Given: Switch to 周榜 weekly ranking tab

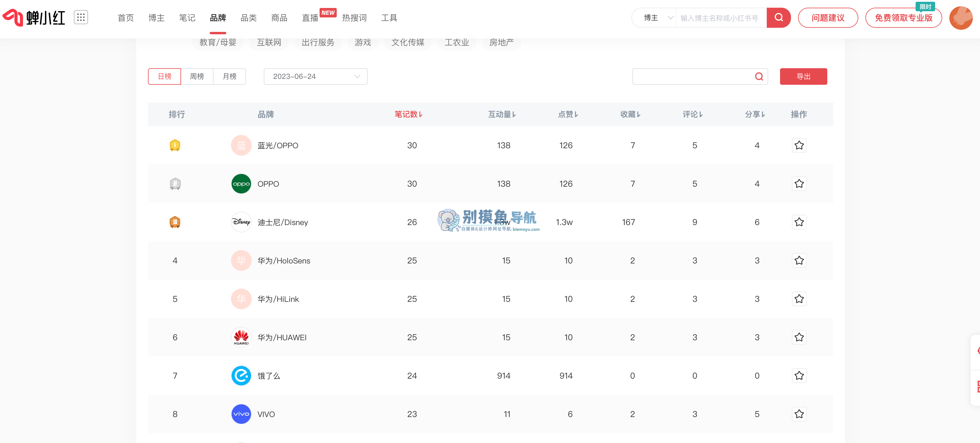Looking at the screenshot, I should tap(197, 76).
